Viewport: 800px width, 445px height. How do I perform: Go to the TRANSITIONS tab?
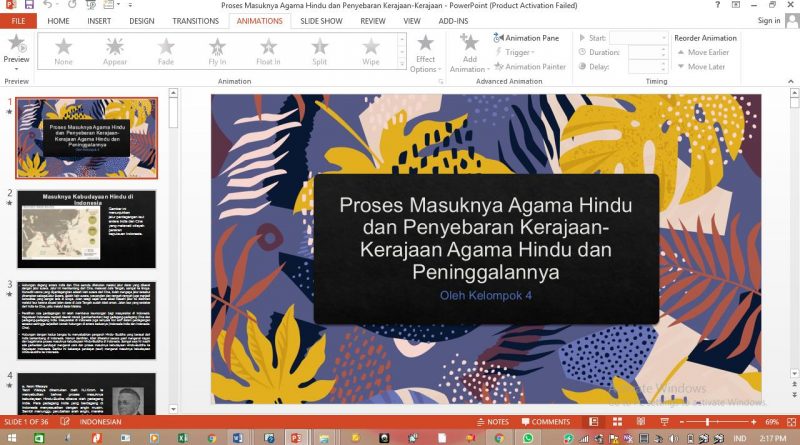click(x=195, y=21)
